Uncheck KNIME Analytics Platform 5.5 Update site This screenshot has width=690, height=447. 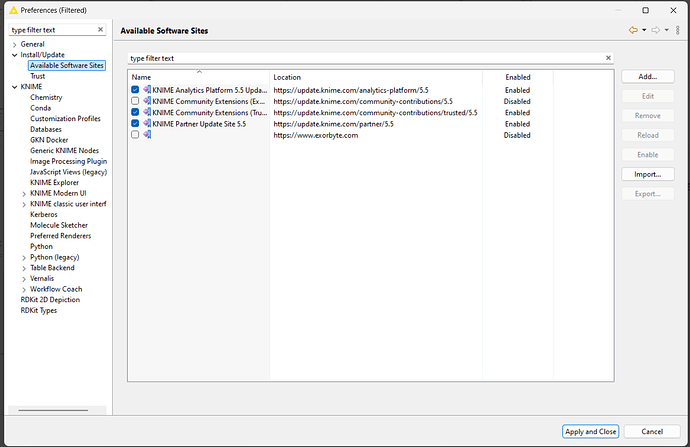(135, 90)
